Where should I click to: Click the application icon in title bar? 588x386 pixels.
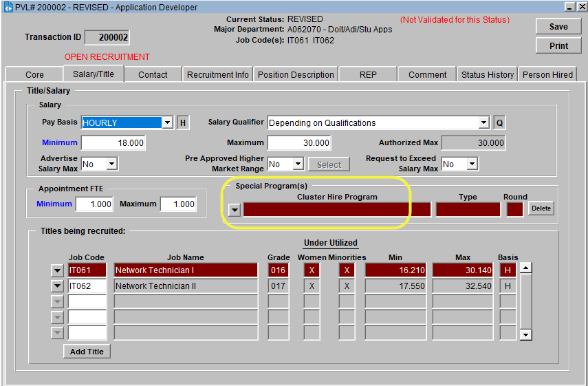[8, 7]
